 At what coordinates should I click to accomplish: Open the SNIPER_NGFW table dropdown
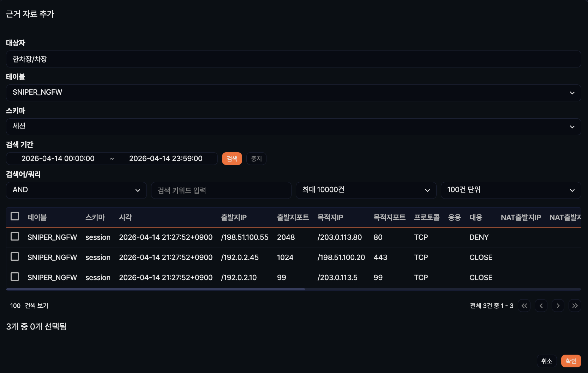point(293,93)
